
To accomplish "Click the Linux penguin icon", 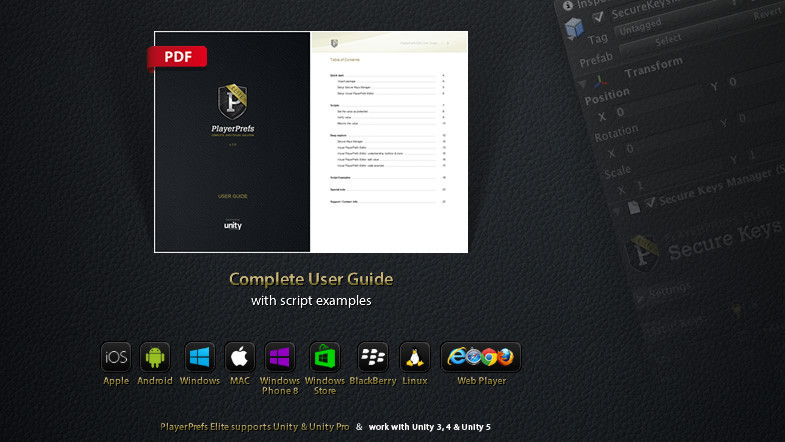I will click(x=415, y=357).
